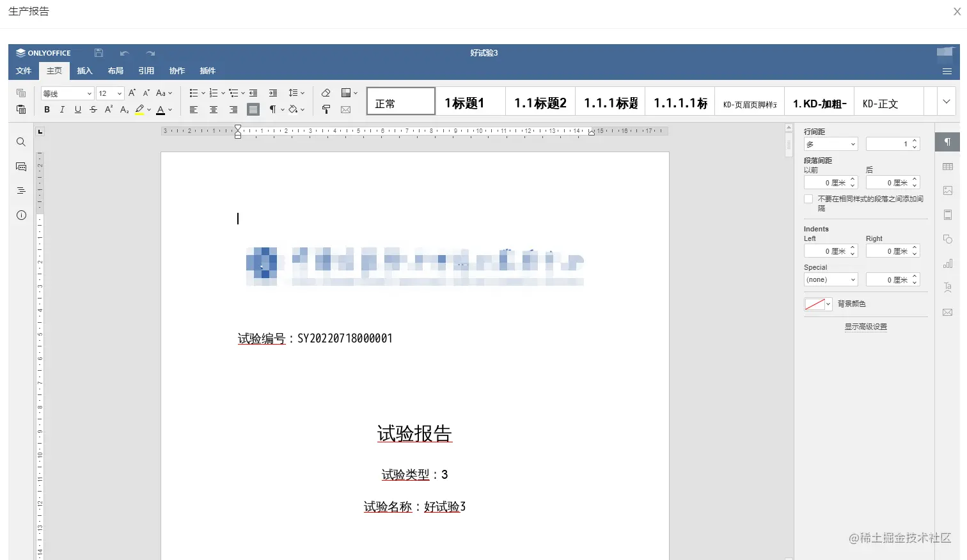Toggle justified paragraph alignment
The width and height of the screenshot is (967, 560).
pyautogui.click(x=253, y=109)
